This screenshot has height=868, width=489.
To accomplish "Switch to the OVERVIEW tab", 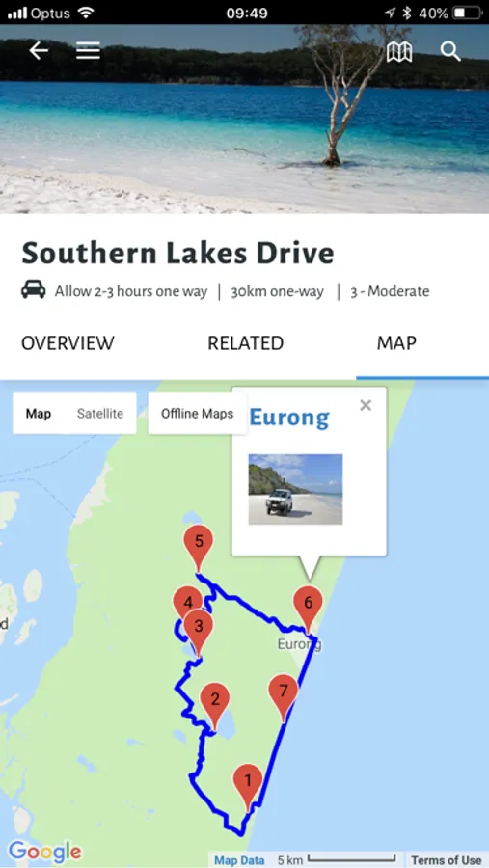I will coord(68,343).
